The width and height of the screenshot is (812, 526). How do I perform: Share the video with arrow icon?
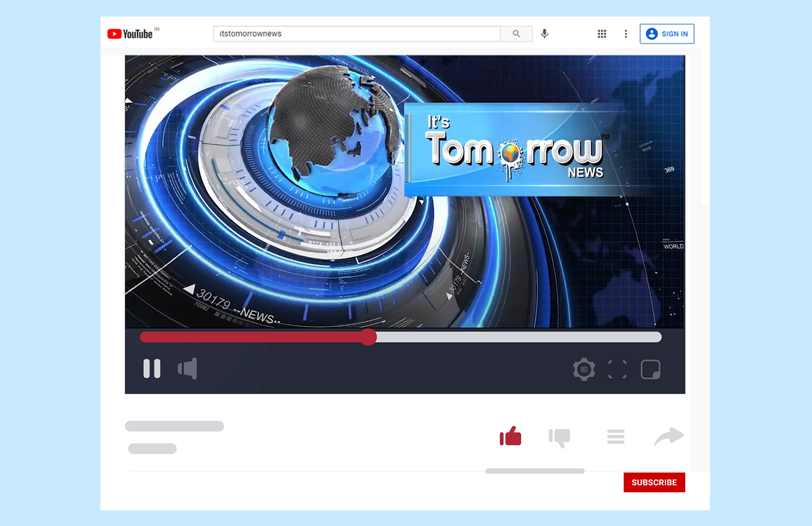click(668, 436)
